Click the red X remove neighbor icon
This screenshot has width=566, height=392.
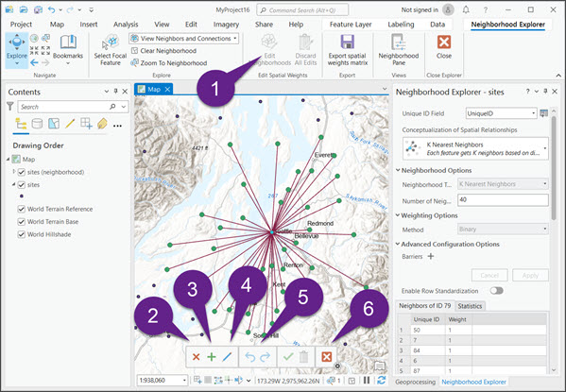click(196, 357)
